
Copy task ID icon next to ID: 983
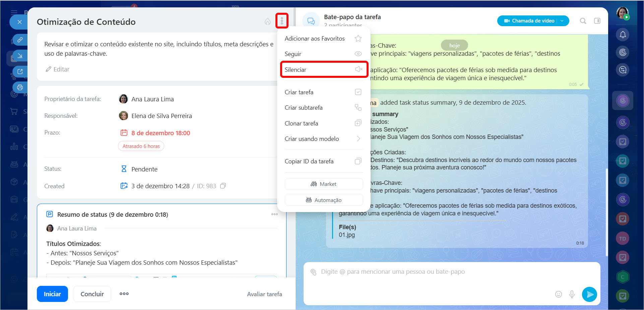click(x=223, y=186)
